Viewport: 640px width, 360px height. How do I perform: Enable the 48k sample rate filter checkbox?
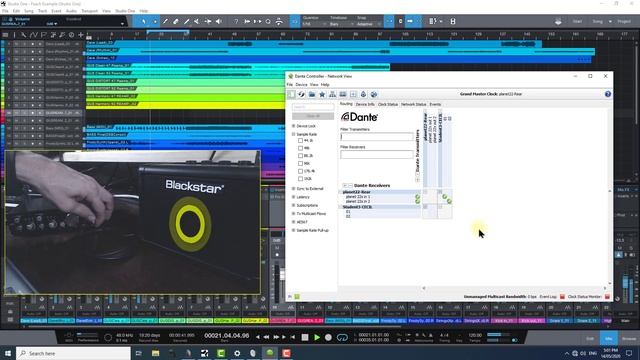click(300, 148)
